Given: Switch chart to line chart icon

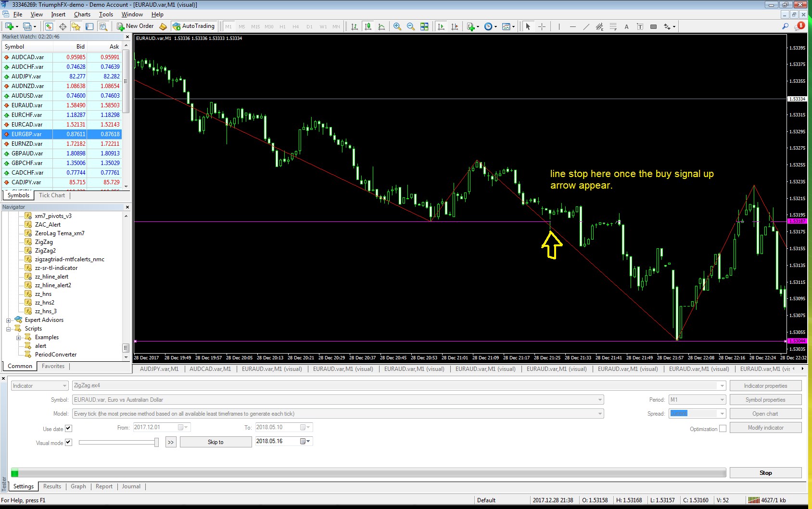Looking at the screenshot, I should [x=381, y=26].
